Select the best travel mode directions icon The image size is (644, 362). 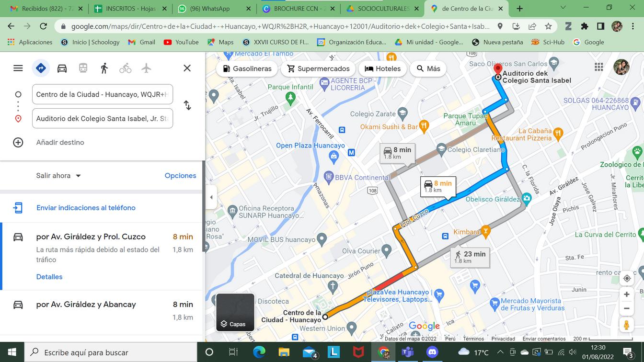[x=41, y=68]
